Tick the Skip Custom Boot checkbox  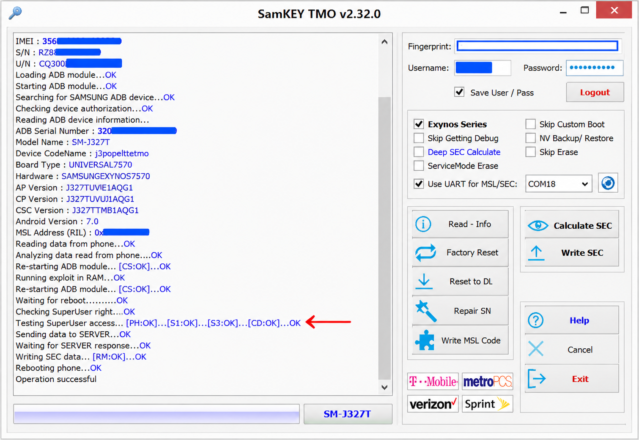(530, 124)
